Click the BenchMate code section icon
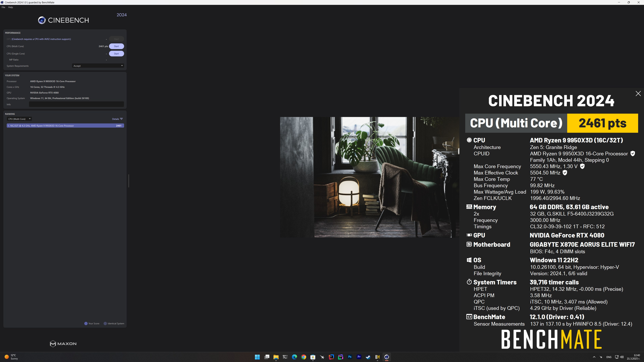Screen dimensions: 644x362 469,317
